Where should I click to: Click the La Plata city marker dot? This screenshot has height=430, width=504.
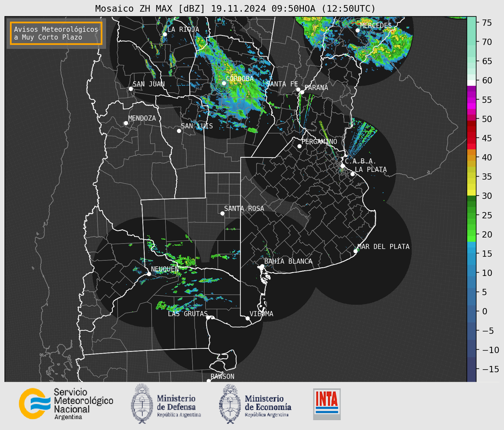point(353,174)
